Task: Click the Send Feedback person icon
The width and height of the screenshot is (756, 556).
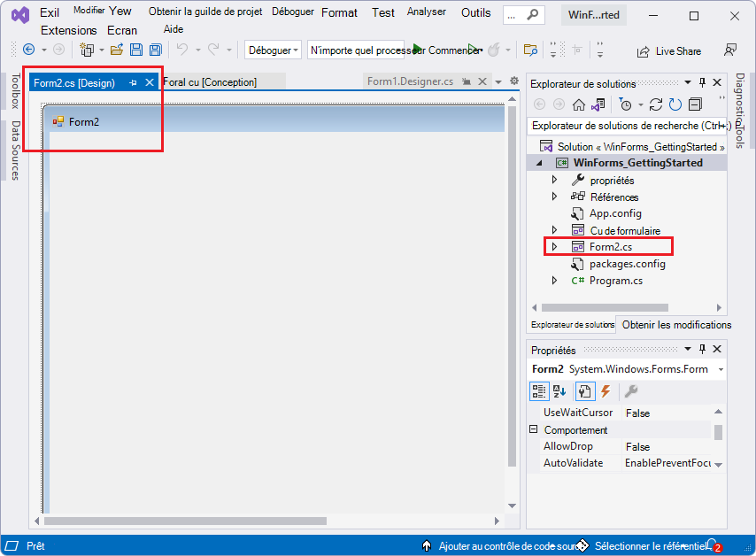Action: coord(730,50)
